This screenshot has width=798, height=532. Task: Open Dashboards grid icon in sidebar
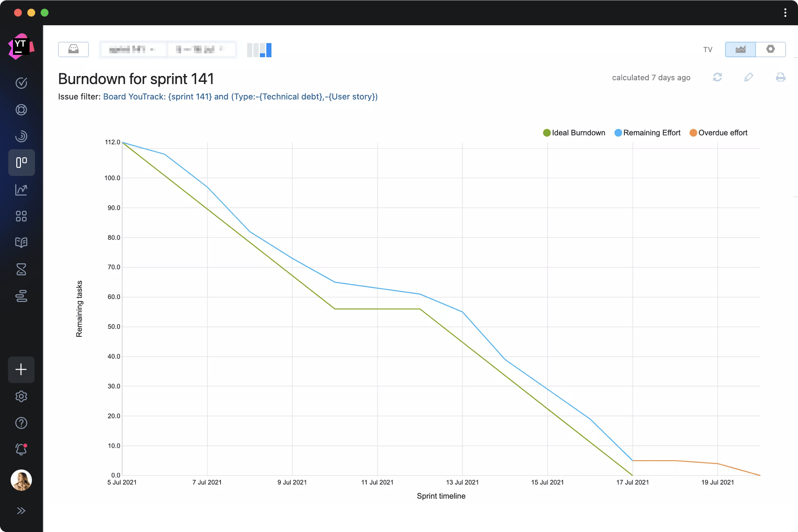point(21,216)
